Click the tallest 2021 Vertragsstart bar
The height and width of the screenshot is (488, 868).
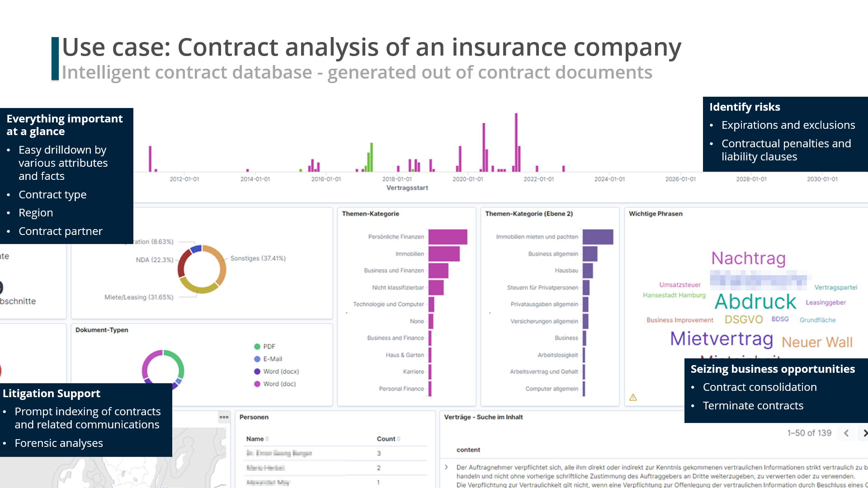coord(516,142)
